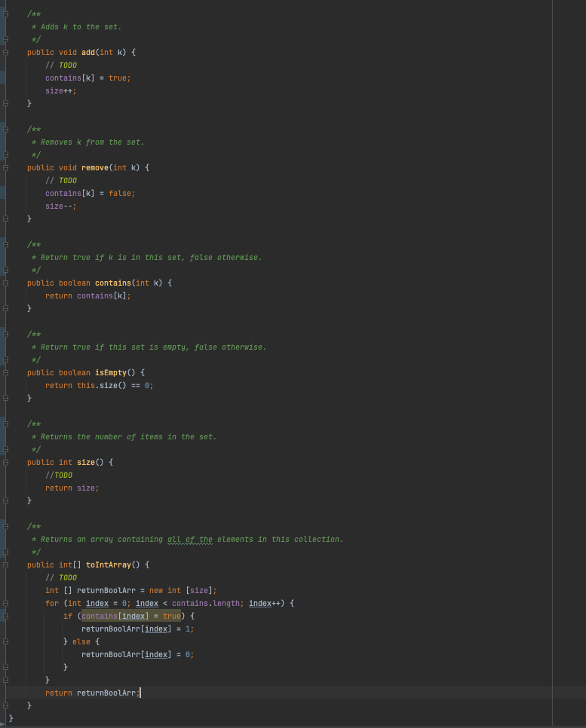The height and width of the screenshot is (728, 586).
Task: Click the "return returnBoolArr;" line
Action: (92, 693)
